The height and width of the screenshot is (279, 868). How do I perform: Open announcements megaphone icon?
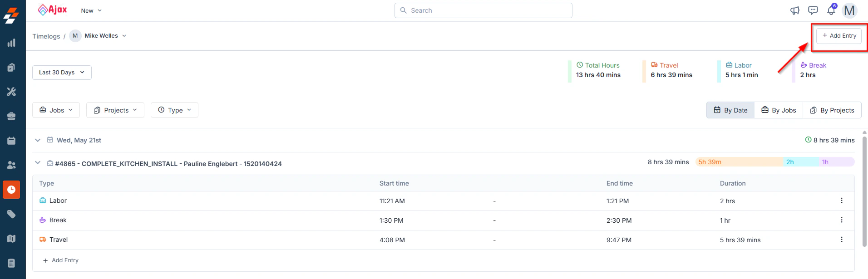point(795,10)
